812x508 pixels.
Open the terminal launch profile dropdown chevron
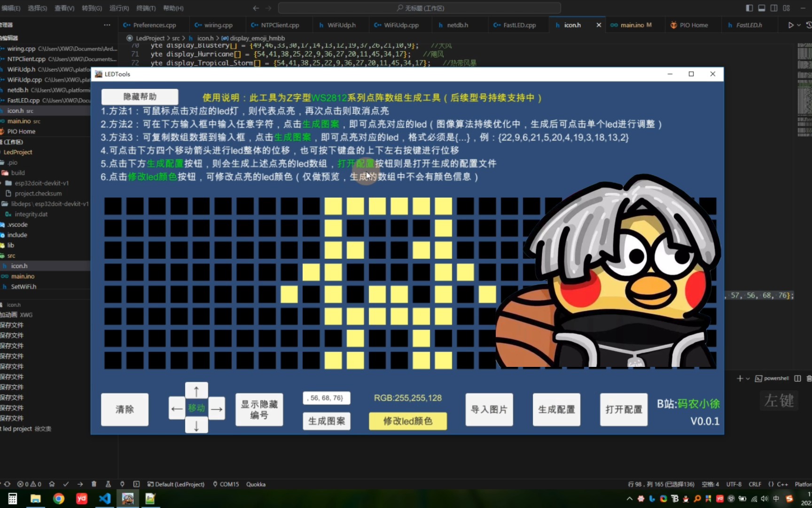tap(748, 378)
